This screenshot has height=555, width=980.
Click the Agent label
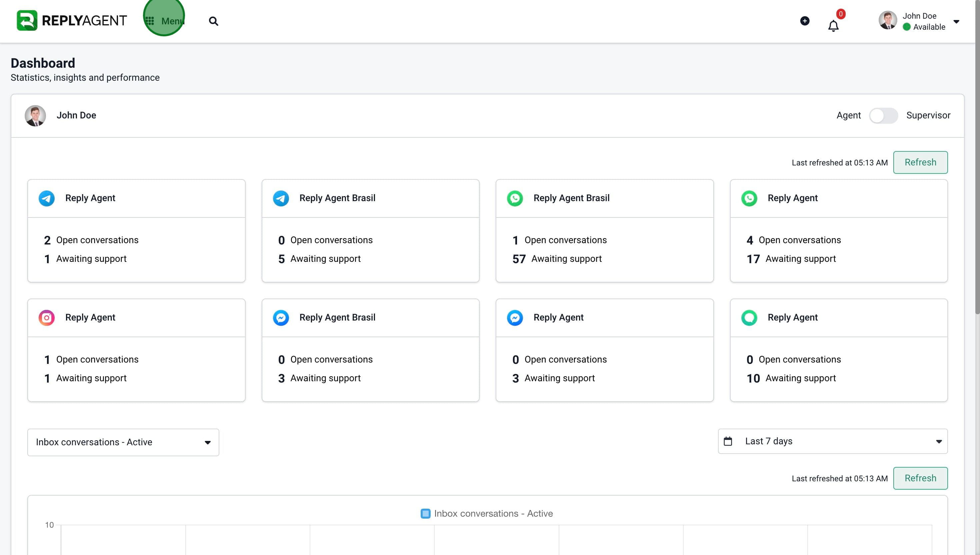click(848, 115)
